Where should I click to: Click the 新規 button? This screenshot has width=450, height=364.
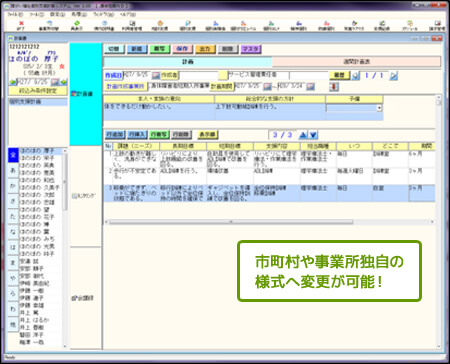(137, 49)
